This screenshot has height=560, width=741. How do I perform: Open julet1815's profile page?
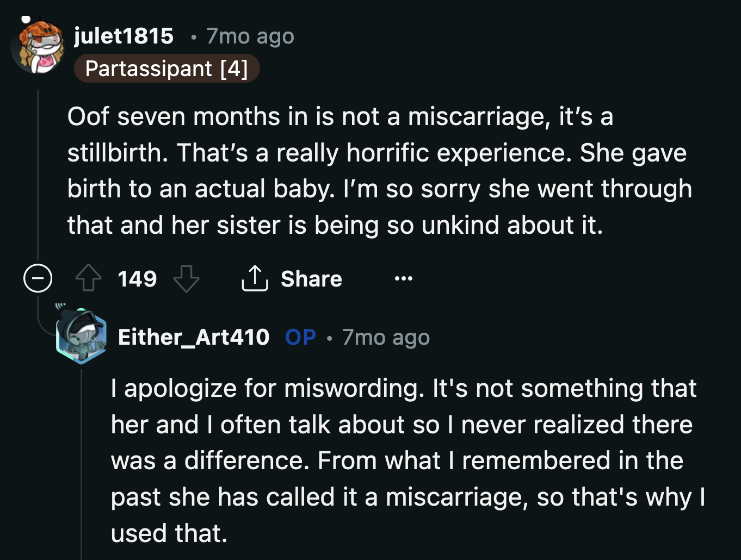124,36
